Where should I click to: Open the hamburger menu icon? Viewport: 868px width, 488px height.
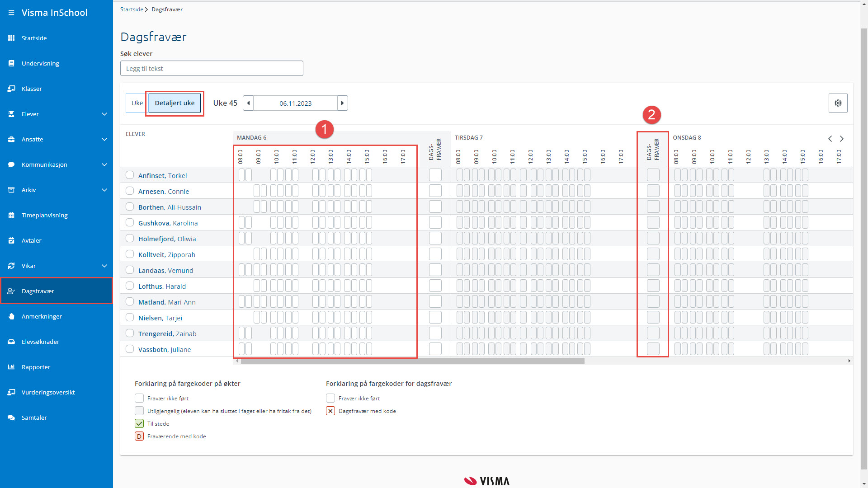click(11, 13)
